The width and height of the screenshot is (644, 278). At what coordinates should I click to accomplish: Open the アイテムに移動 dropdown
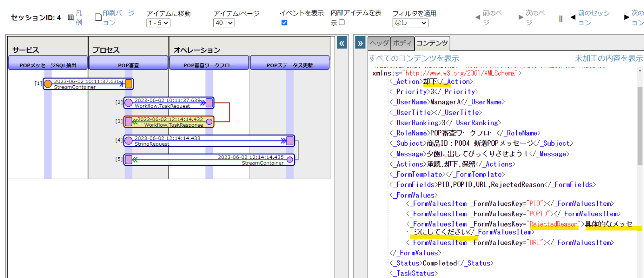(x=158, y=23)
